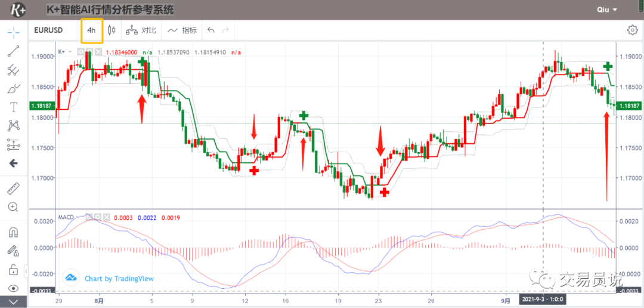Select the crosshair cursor tool
644x308 pixels.
14,31
